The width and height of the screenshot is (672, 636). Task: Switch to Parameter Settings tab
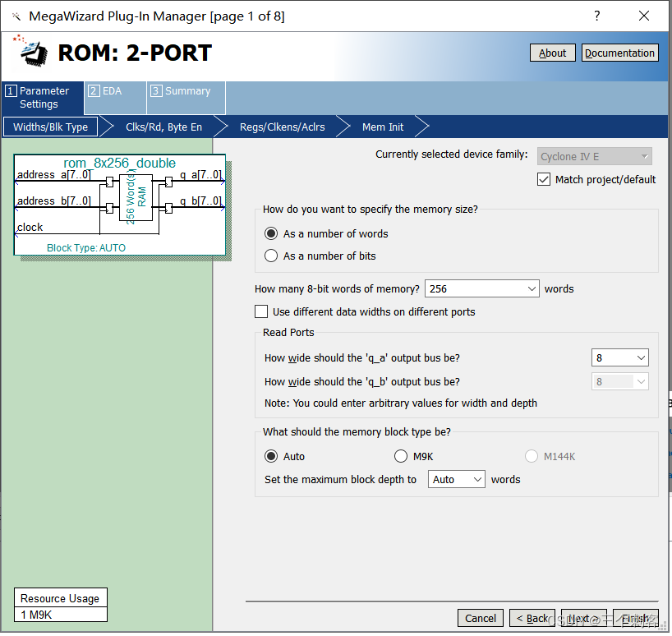(43, 98)
